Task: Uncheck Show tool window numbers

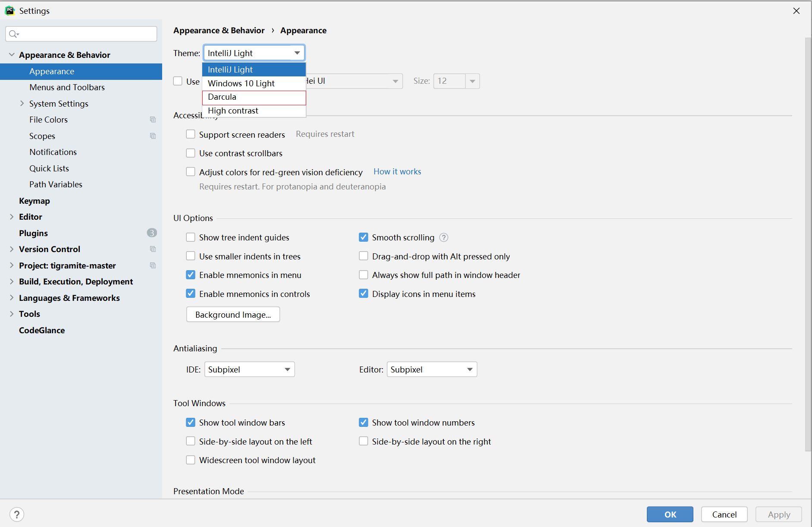Action: pyautogui.click(x=364, y=422)
